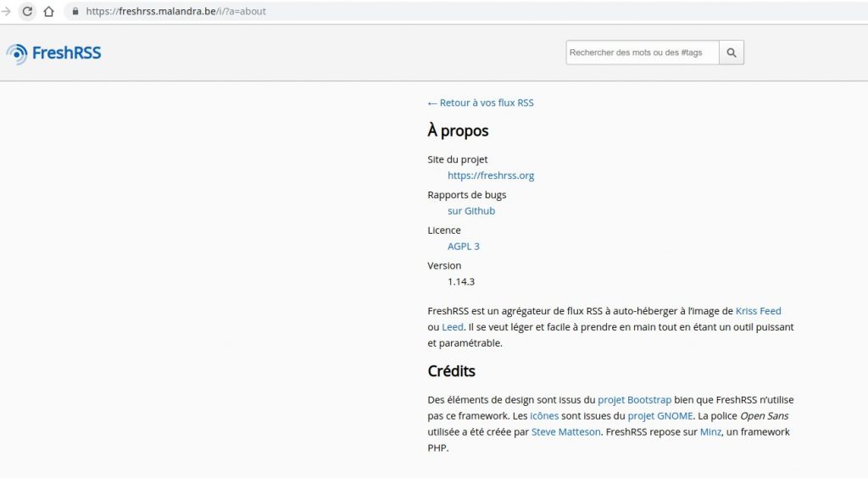Click the 'Site du projet' label
This screenshot has width=868, height=478.
[457, 159]
